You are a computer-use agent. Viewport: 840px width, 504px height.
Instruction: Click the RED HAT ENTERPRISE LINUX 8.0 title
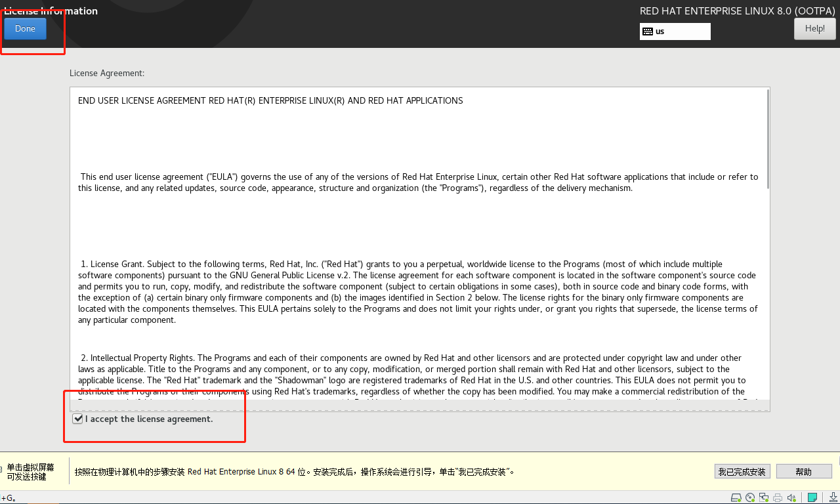pyautogui.click(x=738, y=11)
